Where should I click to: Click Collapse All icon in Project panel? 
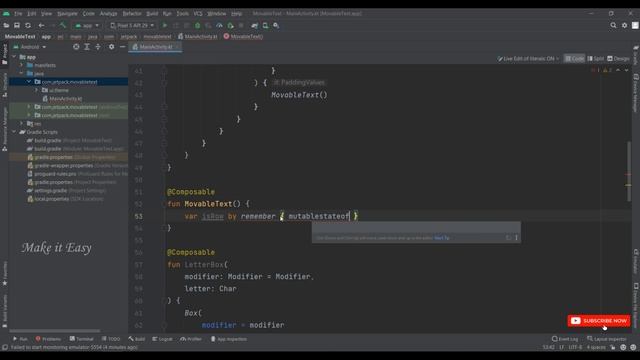tap(98, 47)
